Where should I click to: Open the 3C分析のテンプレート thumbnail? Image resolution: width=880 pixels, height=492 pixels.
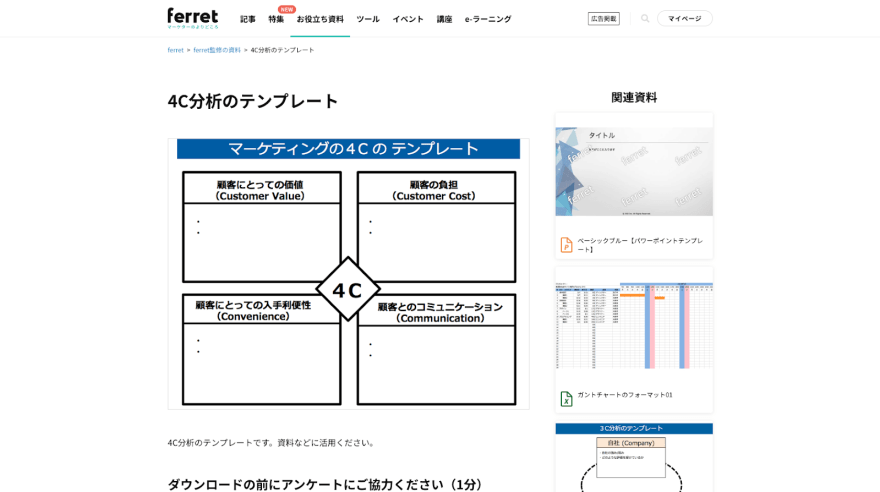(634, 457)
